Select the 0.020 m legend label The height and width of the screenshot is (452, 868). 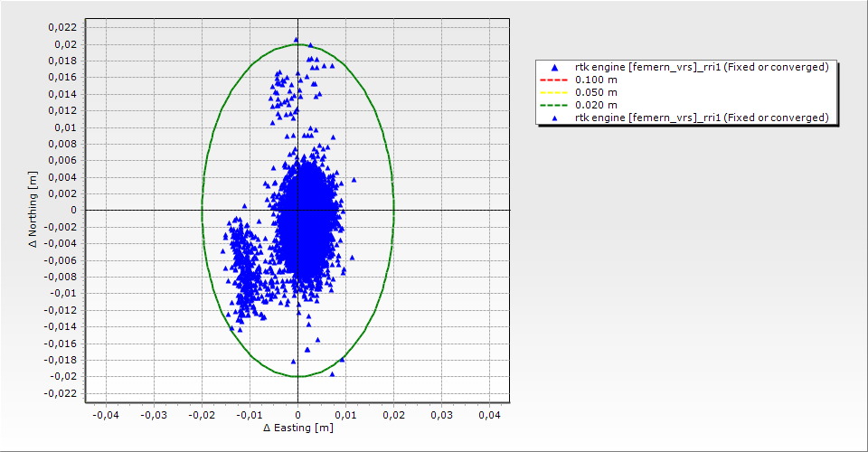pyautogui.click(x=596, y=105)
